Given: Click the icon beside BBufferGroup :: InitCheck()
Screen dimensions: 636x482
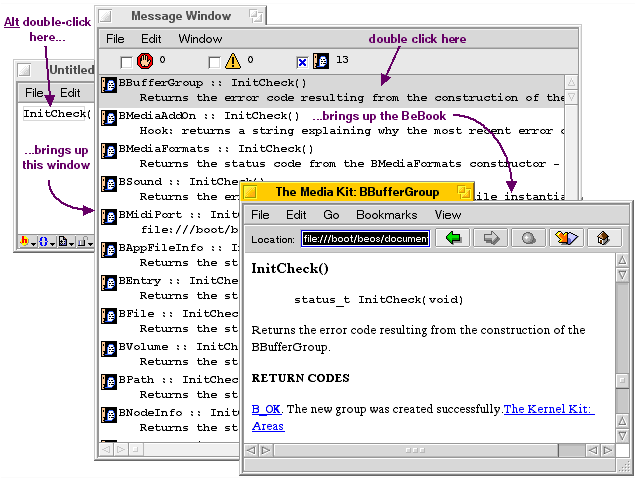Looking at the screenshot, I should pos(109,84).
